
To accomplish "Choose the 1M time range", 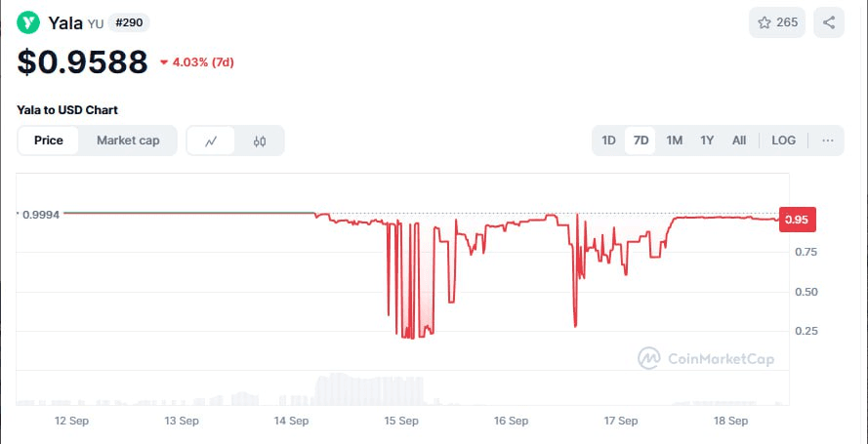I will pos(674,141).
